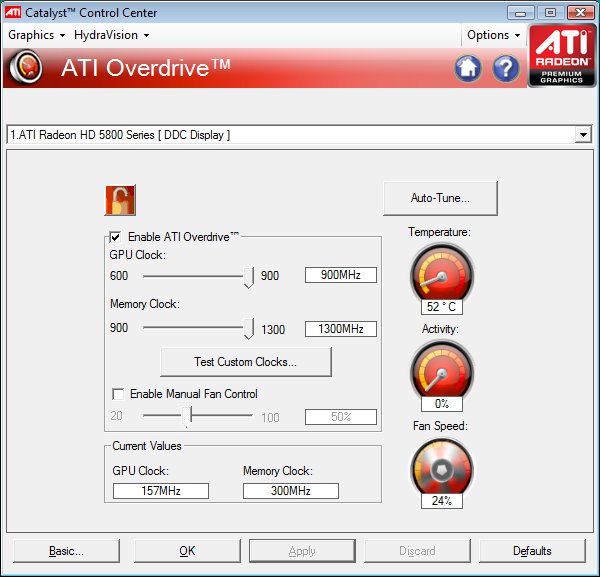Click the Apply button
600x577 pixels.
[x=302, y=551]
